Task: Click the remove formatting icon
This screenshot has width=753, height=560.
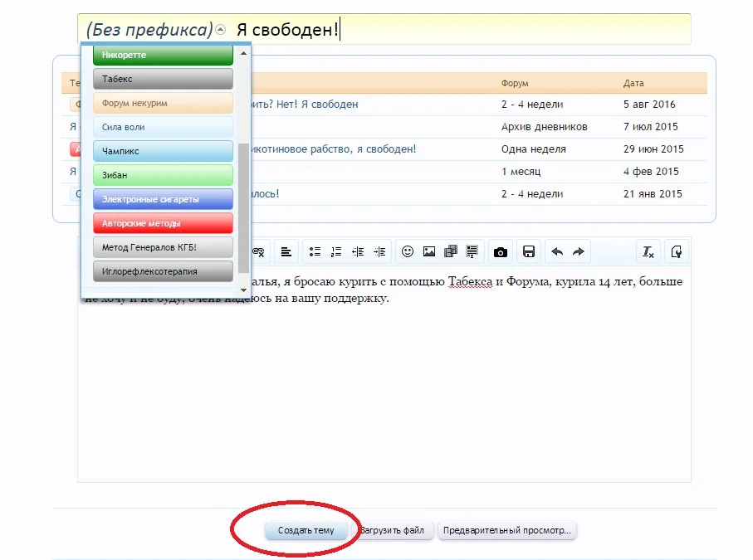Action: tap(648, 251)
